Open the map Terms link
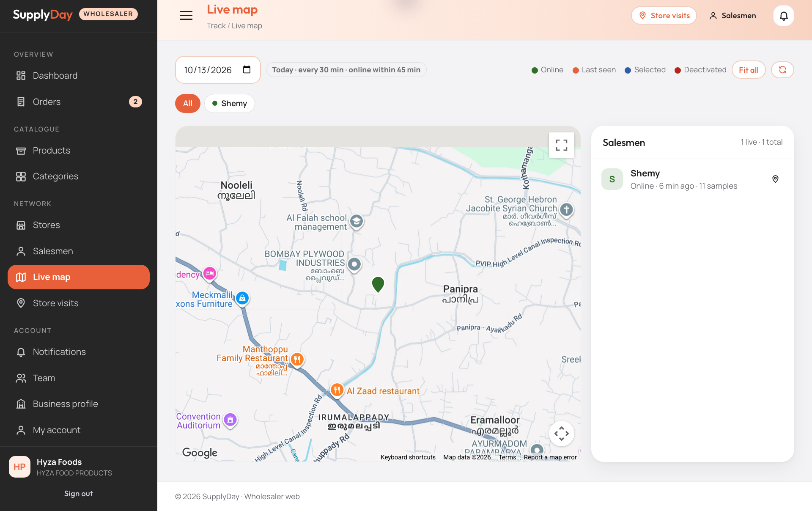Viewport: 812px width, 511px height. coord(507,457)
